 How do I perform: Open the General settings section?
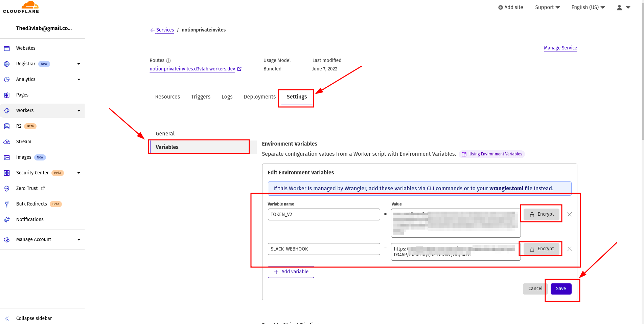165,134
